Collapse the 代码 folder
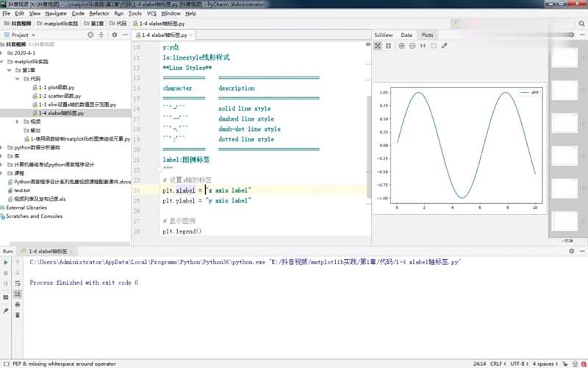Viewport: 588px width, 368px height. click(x=17, y=79)
